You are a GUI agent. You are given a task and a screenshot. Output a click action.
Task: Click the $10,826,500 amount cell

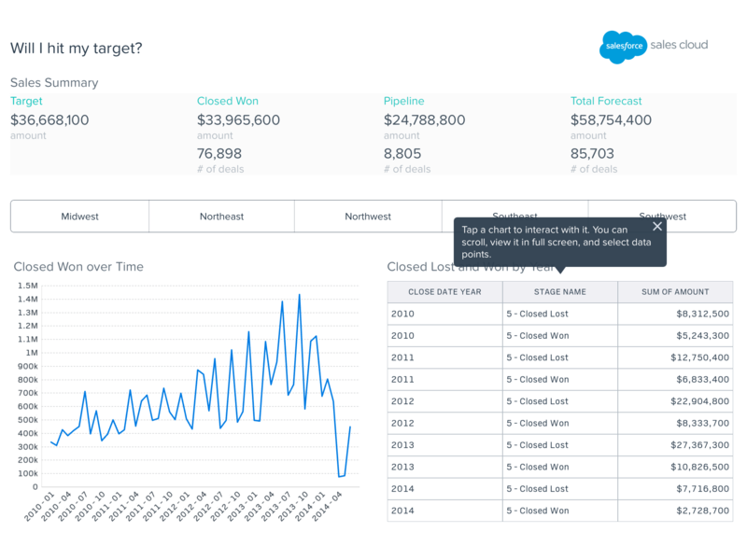tap(675, 468)
